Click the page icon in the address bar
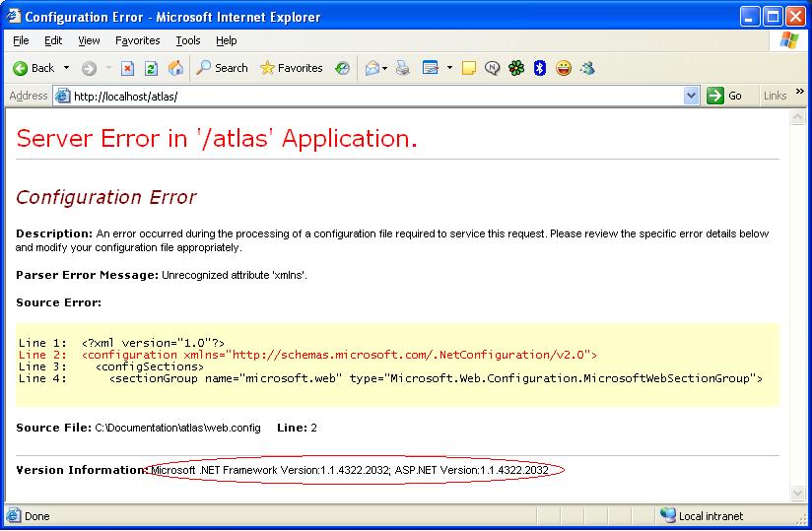Screen dimensions: 812x531 click(63, 96)
